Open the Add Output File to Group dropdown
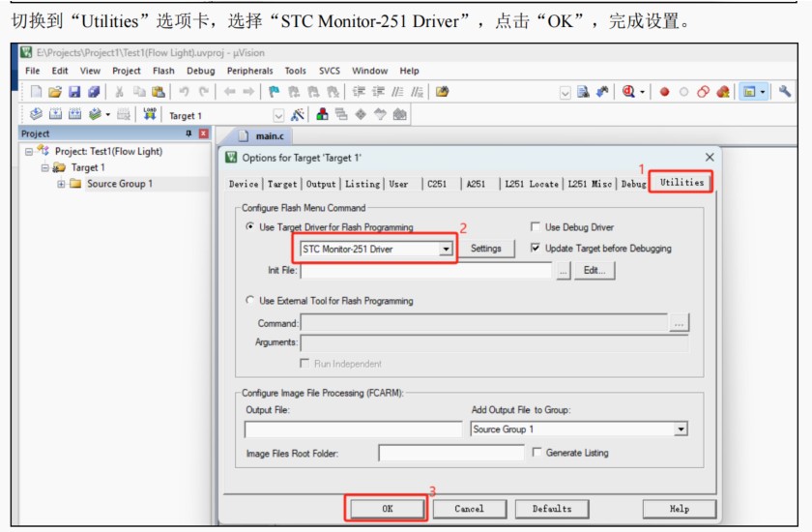The width and height of the screenshot is (812, 532). pos(681,429)
